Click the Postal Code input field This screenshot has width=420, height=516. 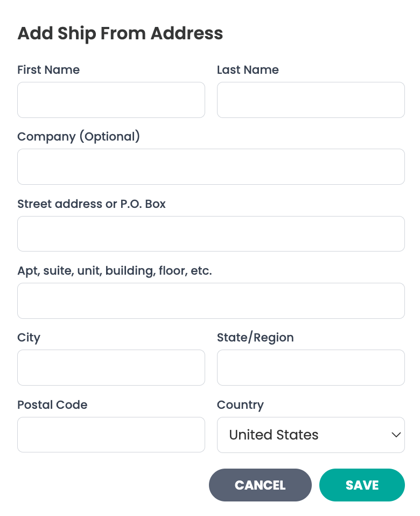(x=111, y=435)
